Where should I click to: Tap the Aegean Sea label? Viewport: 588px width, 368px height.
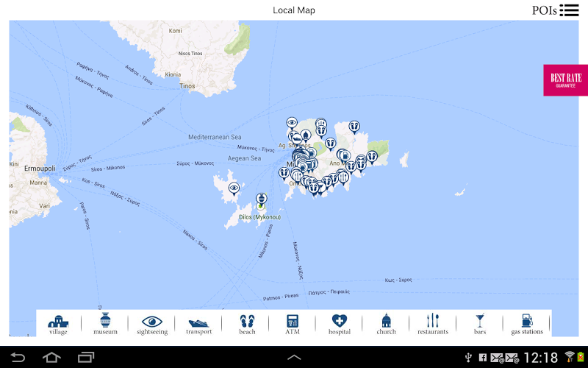click(244, 158)
